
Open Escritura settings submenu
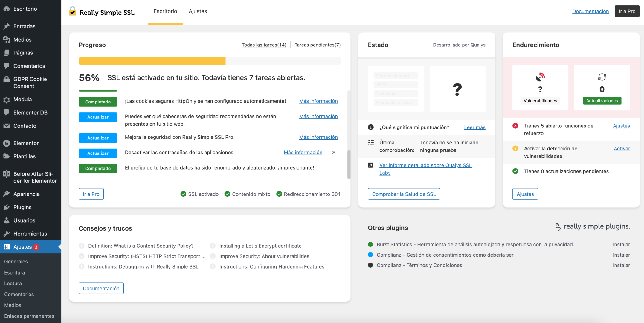click(14, 272)
